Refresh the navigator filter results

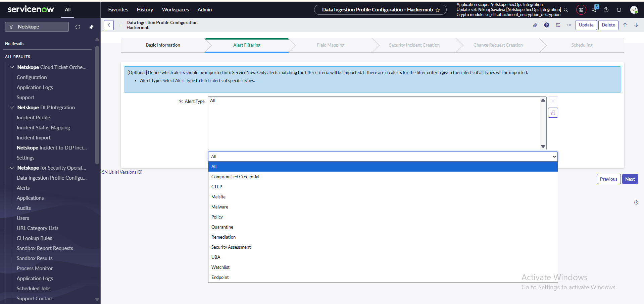point(78,27)
